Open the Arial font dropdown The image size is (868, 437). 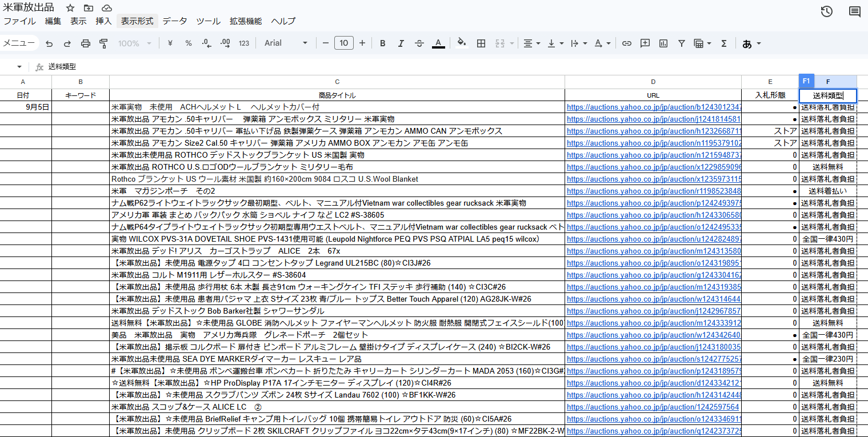pos(286,43)
